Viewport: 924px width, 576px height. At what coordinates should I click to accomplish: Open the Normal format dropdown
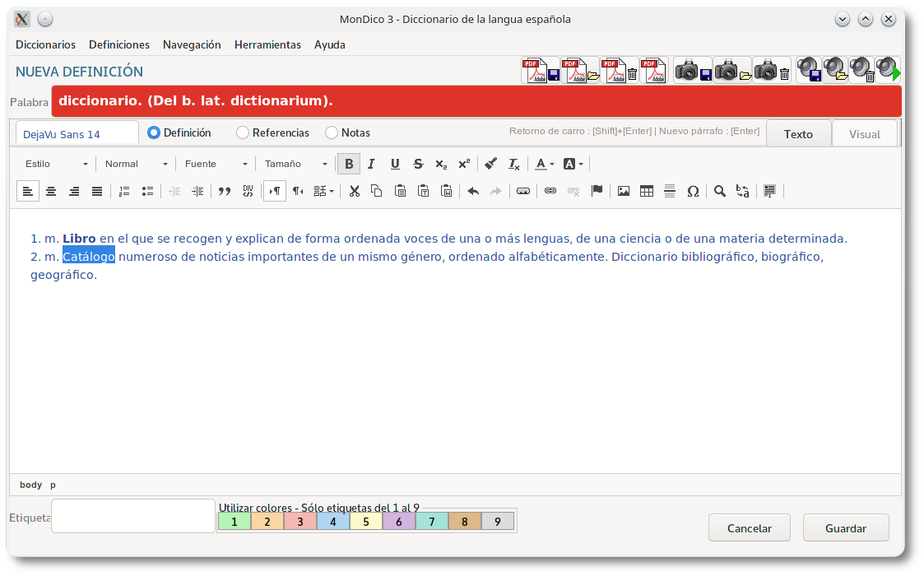coord(136,164)
